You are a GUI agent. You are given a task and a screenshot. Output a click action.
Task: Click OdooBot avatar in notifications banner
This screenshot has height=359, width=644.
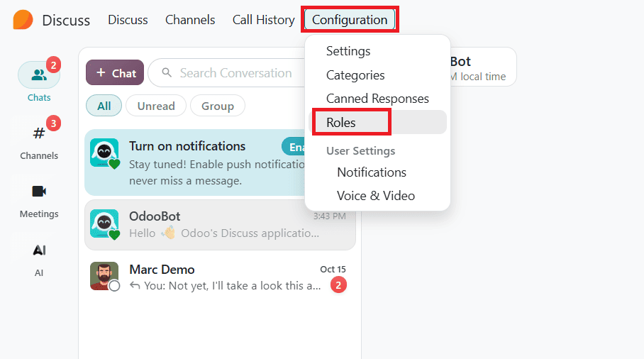[x=104, y=153]
